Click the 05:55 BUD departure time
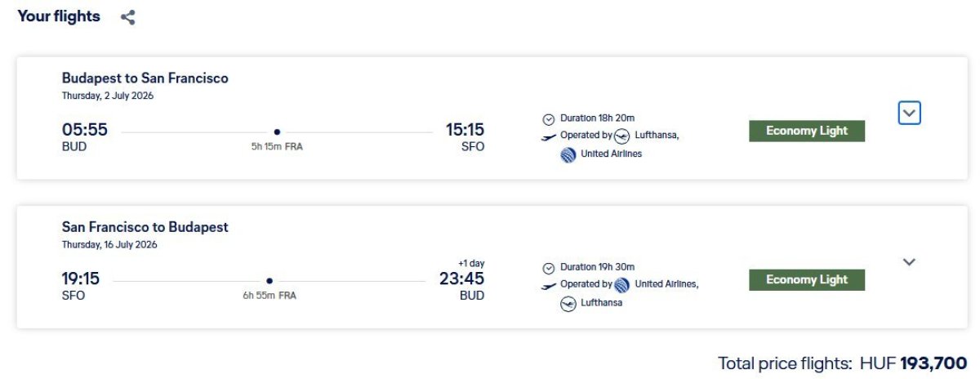The image size is (980, 379). (x=85, y=131)
